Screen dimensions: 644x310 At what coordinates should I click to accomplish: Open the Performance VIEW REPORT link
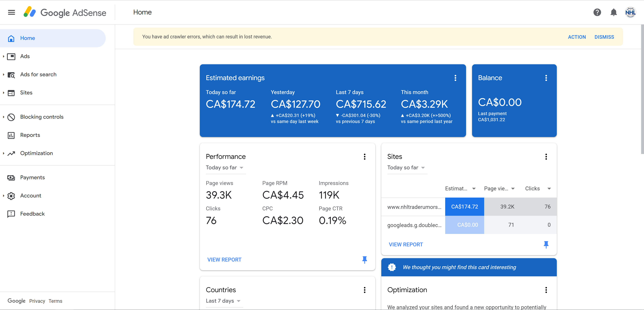point(224,259)
